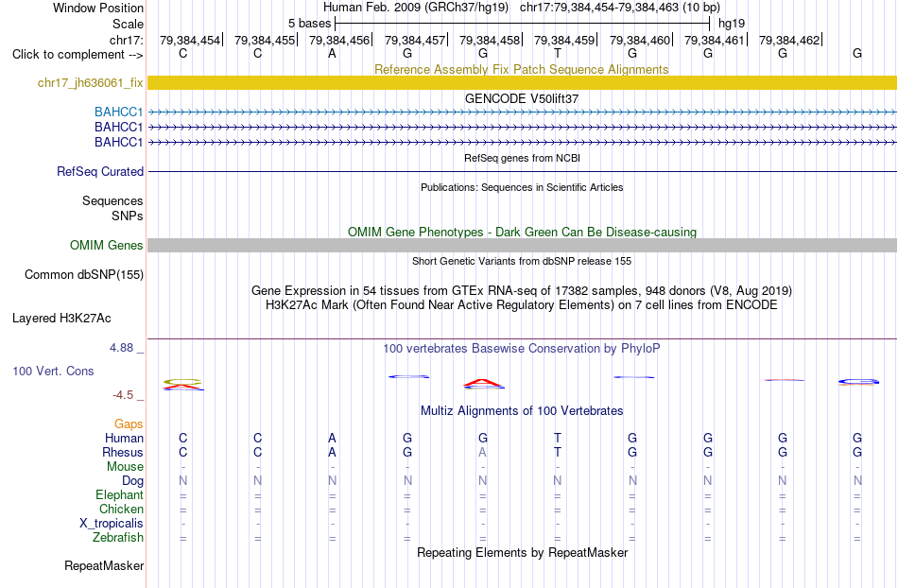Click the Sequences track label
Screen dimensions: 898x588
tap(112, 201)
